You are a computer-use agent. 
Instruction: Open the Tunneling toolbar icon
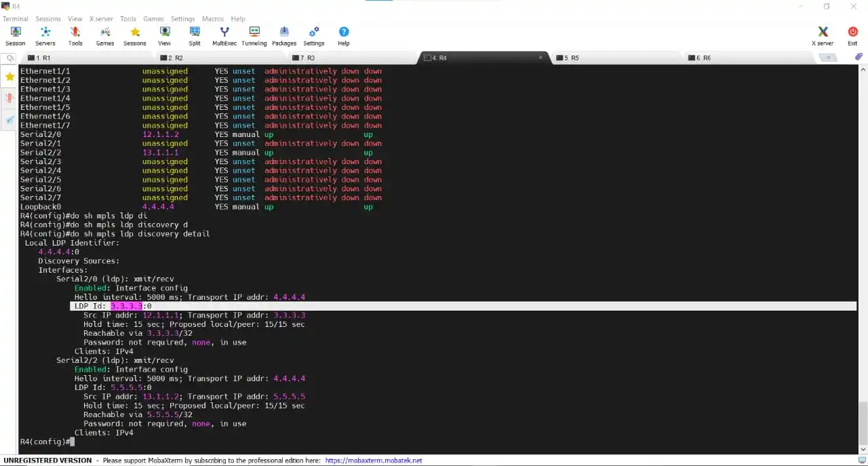click(x=254, y=36)
